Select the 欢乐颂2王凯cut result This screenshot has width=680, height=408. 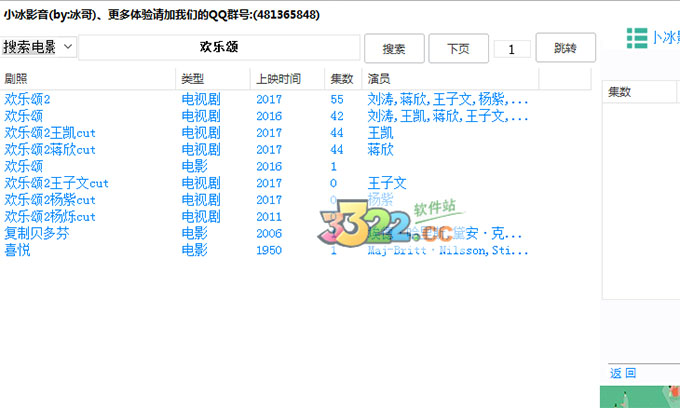coord(50,133)
